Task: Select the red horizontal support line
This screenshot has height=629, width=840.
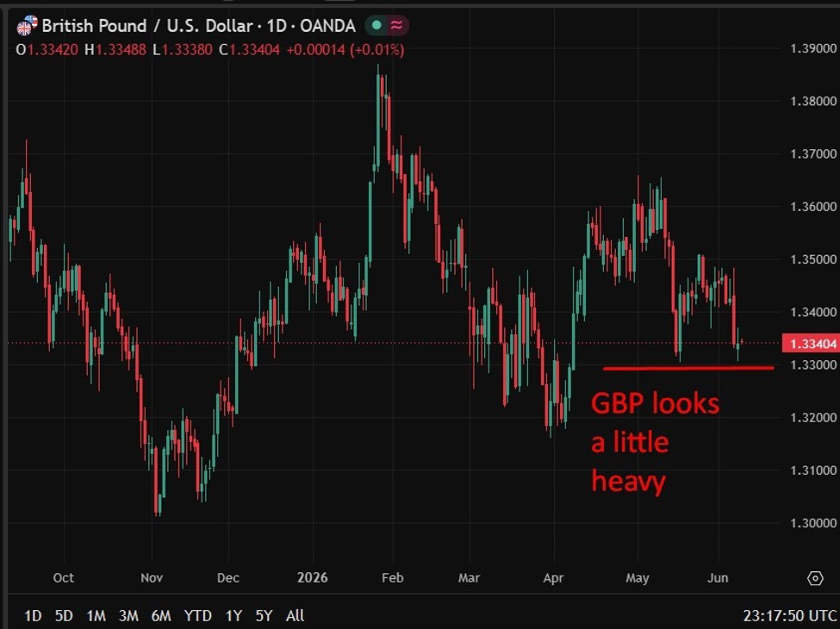Action: coord(688,368)
